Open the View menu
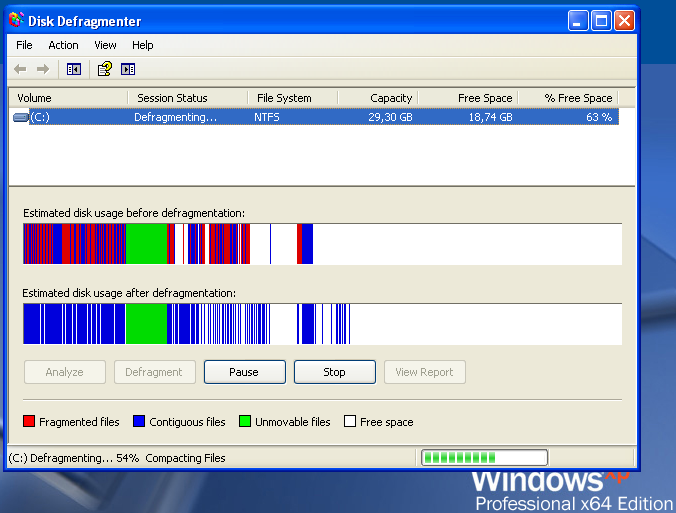This screenshot has width=676, height=513. pyautogui.click(x=105, y=45)
